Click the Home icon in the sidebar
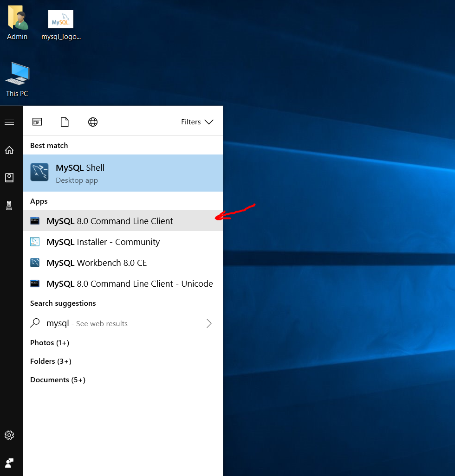 pyautogui.click(x=9, y=150)
